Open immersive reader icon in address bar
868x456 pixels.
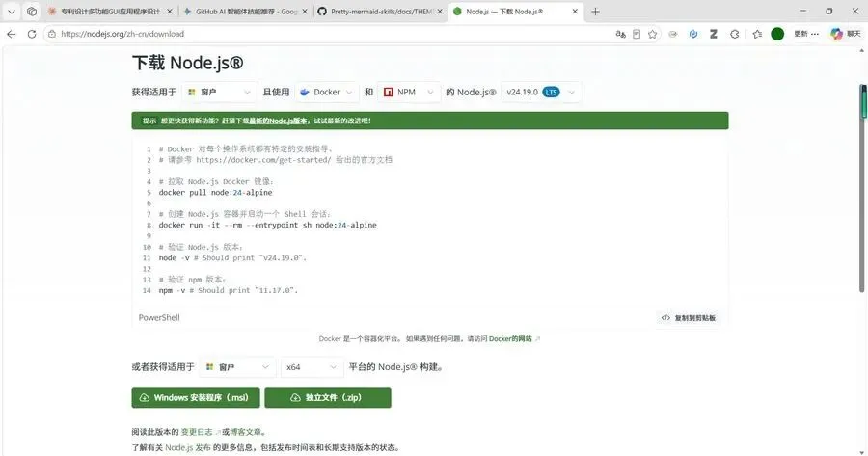(x=637, y=34)
